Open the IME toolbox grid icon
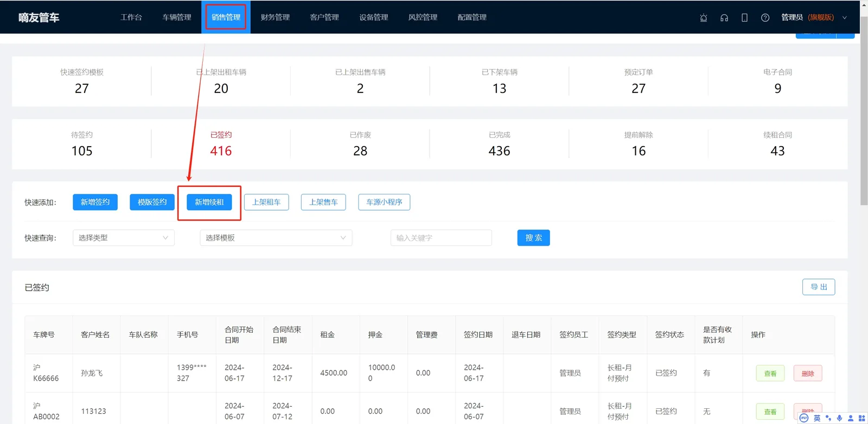 click(x=861, y=418)
